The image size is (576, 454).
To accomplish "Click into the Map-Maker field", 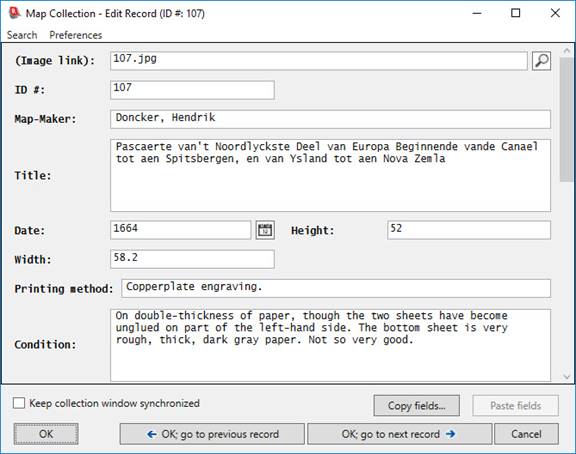I will (x=330, y=119).
